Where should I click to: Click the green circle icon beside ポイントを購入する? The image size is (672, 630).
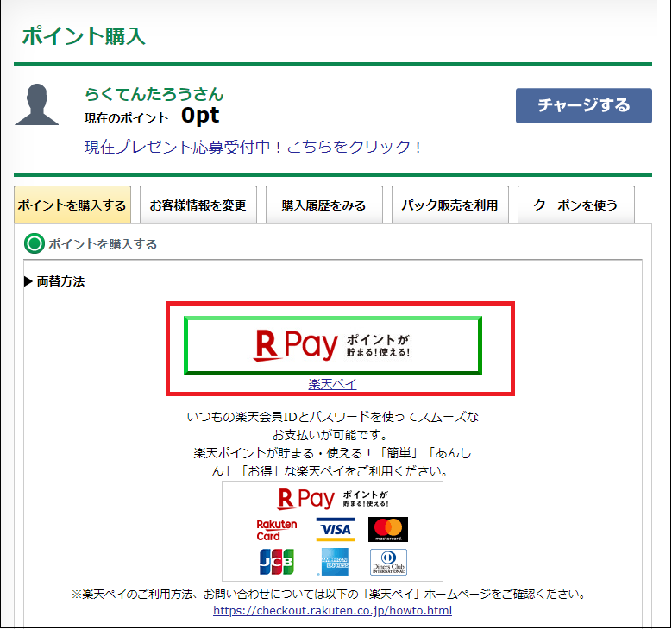(x=35, y=243)
